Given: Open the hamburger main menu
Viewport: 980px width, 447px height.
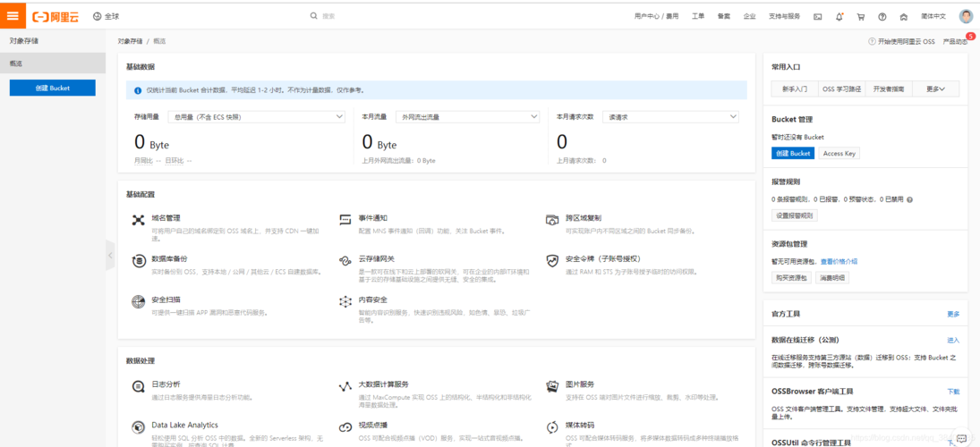Looking at the screenshot, I should tap(13, 16).
